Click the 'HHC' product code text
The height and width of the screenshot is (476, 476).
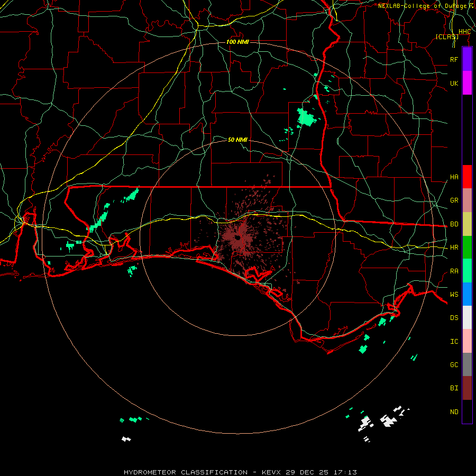point(464,32)
